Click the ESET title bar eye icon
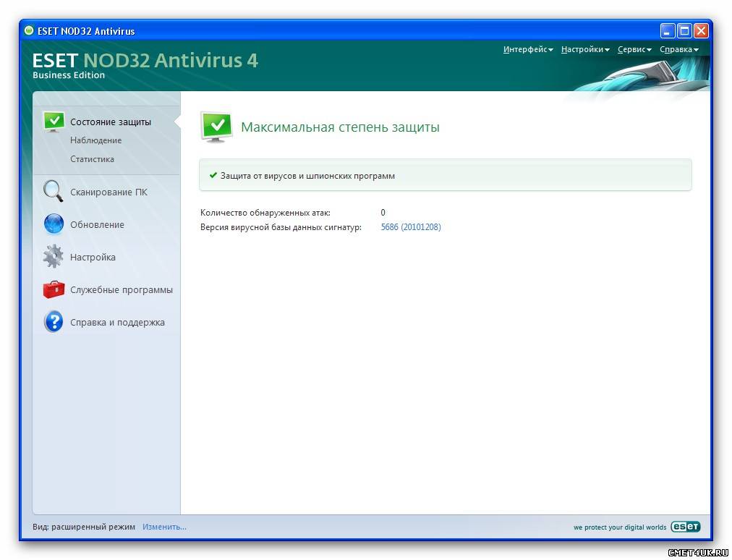The height and width of the screenshot is (560, 732). 29,31
